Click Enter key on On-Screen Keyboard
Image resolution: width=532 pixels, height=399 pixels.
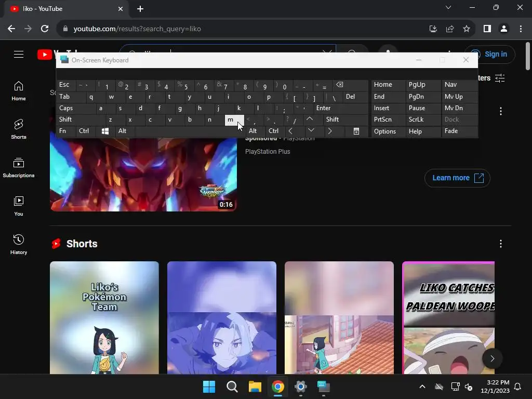[x=341, y=108]
